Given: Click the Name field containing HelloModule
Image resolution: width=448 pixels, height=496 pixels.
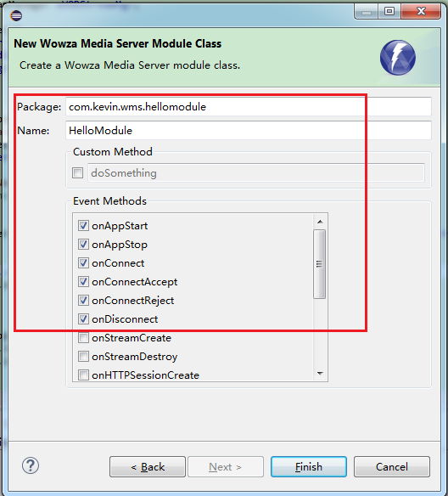Looking at the screenshot, I should click(x=249, y=130).
